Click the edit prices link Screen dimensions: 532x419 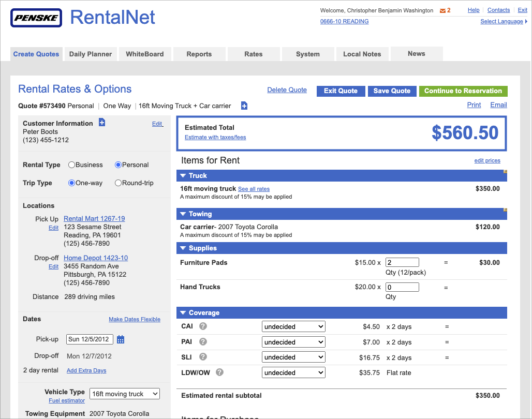487,160
